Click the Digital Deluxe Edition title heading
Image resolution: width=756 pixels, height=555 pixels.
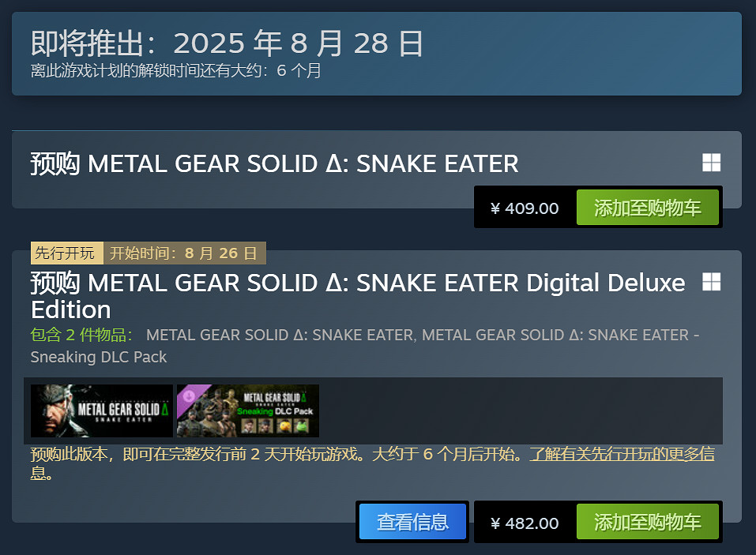pos(357,295)
